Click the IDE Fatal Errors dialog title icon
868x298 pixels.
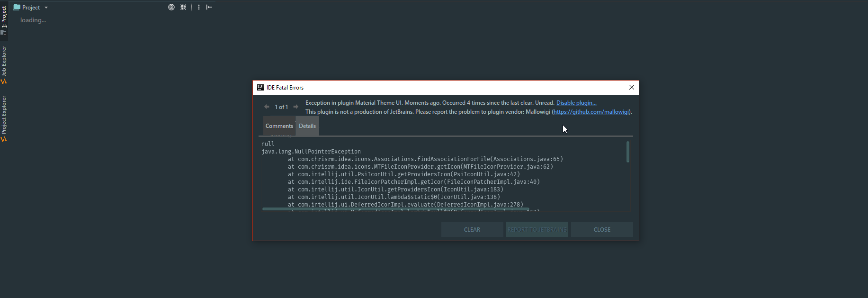pyautogui.click(x=260, y=87)
